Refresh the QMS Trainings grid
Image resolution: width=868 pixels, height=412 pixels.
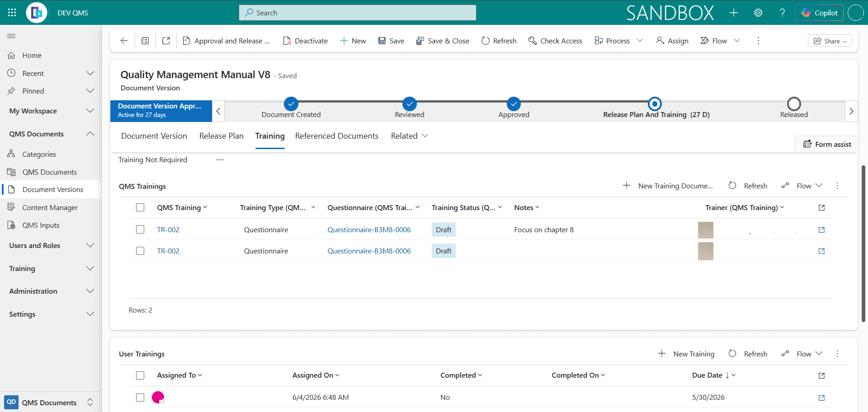coord(748,186)
